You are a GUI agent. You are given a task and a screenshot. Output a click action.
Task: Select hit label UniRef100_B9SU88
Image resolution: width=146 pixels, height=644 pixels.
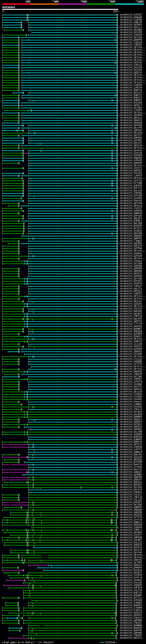click(x=131, y=233)
